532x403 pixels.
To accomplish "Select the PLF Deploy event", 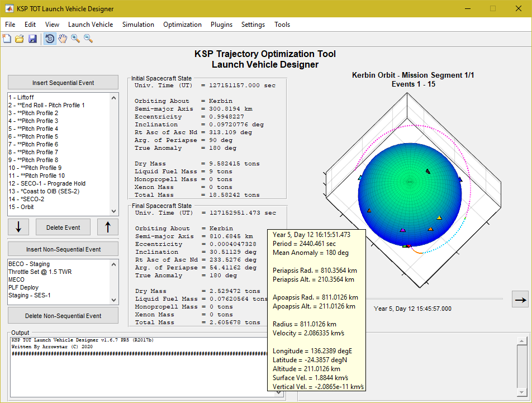I will click(59, 287).
